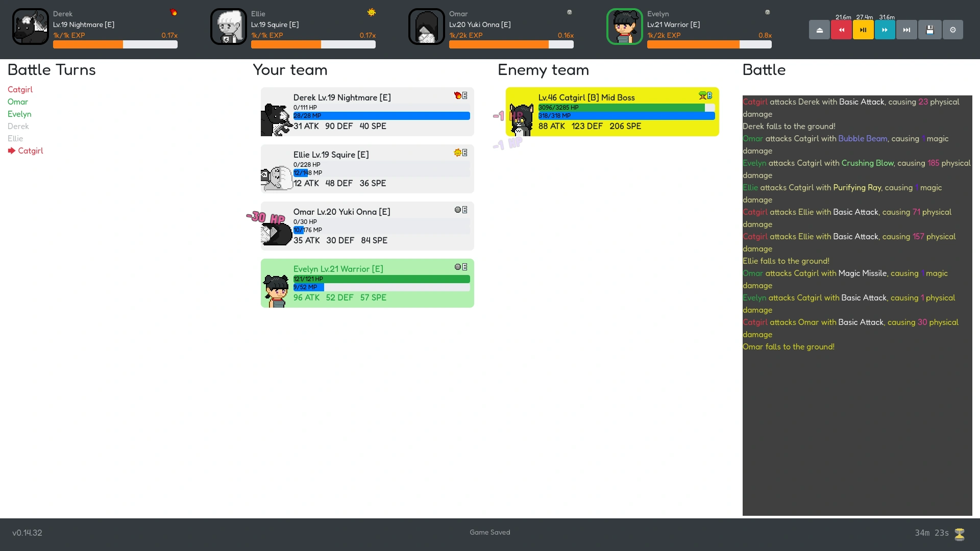Open settings with the gear icon
The height and width of the screenshot is (551, 980).
952,30
